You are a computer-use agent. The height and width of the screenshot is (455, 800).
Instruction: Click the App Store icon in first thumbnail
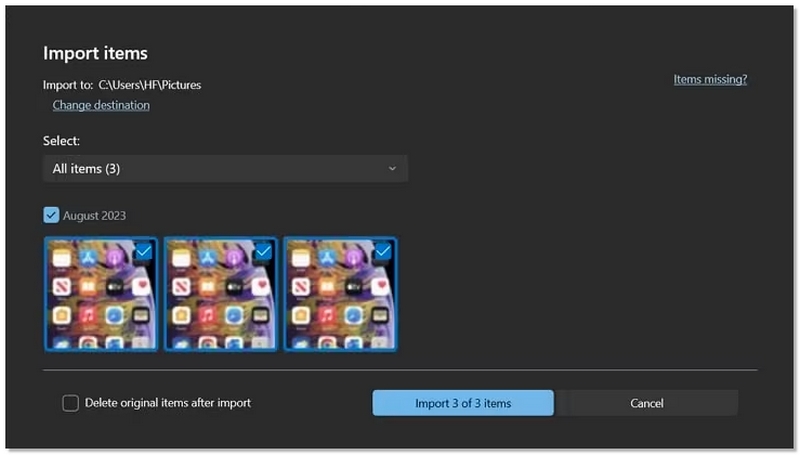[86, 259]
